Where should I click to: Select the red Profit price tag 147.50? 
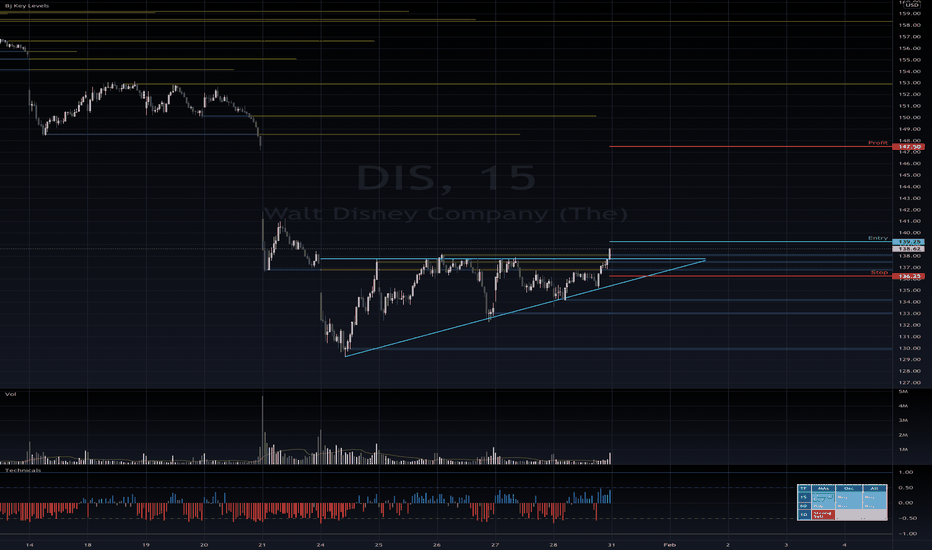[909, 146]
